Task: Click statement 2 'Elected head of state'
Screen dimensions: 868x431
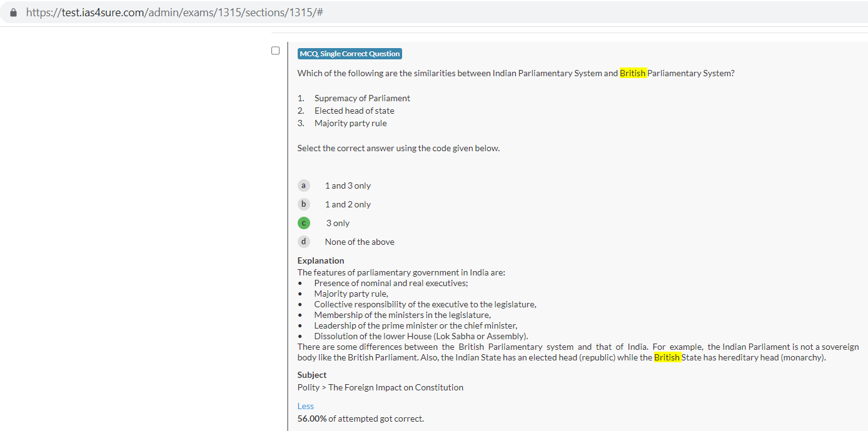Action: [354, 111]
